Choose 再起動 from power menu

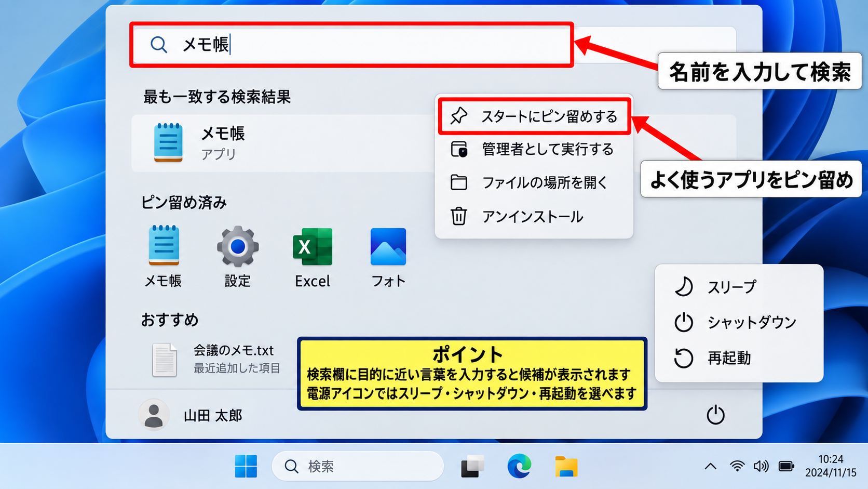[739, 358]
